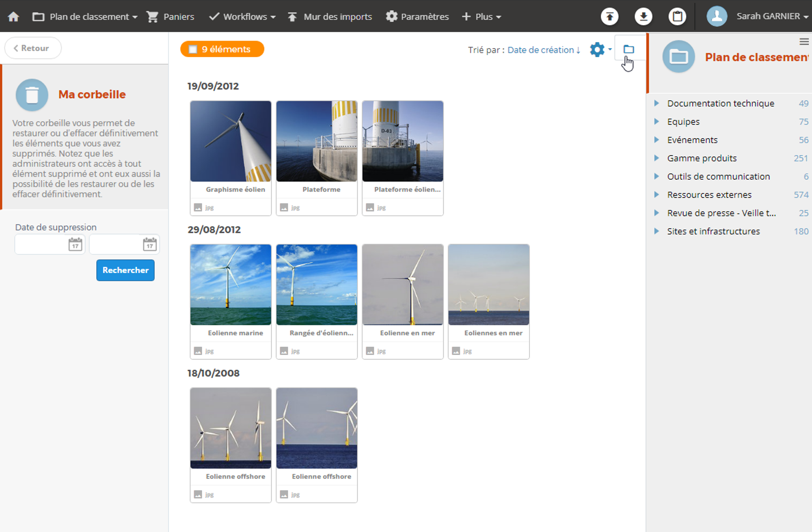Open the end date calendar picker
The height and width of the screenshot is (532, 812).
pyautogui.click(x=150, y=244)
